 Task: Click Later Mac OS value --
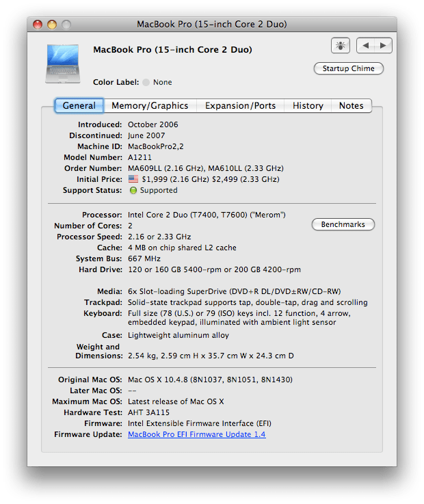coord(132,391)
